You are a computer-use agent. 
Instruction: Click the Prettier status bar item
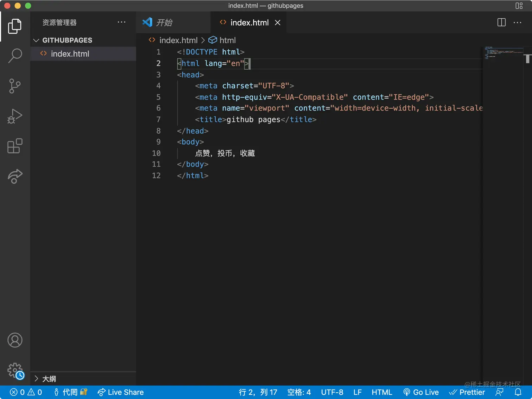tap(467, 392)
